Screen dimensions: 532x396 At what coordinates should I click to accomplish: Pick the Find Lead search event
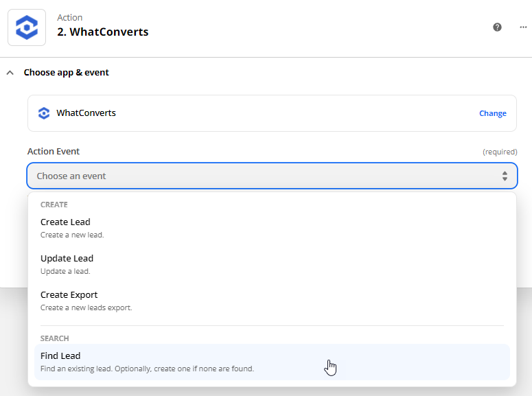(272, 362)
